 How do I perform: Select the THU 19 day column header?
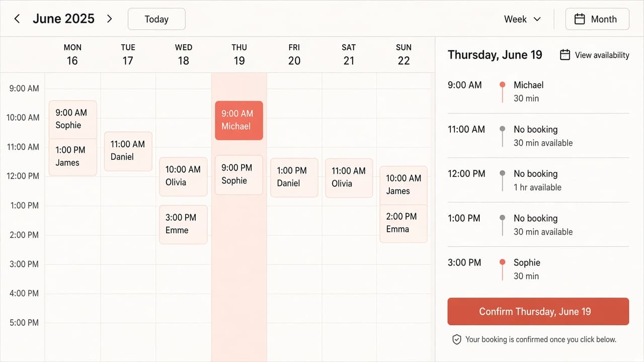pyautogui.click(x=239, y=54)
